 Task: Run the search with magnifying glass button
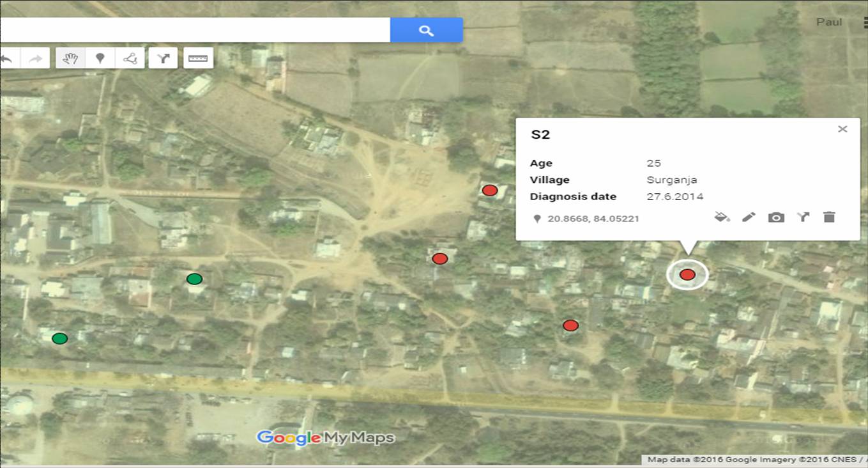(426, 29)
